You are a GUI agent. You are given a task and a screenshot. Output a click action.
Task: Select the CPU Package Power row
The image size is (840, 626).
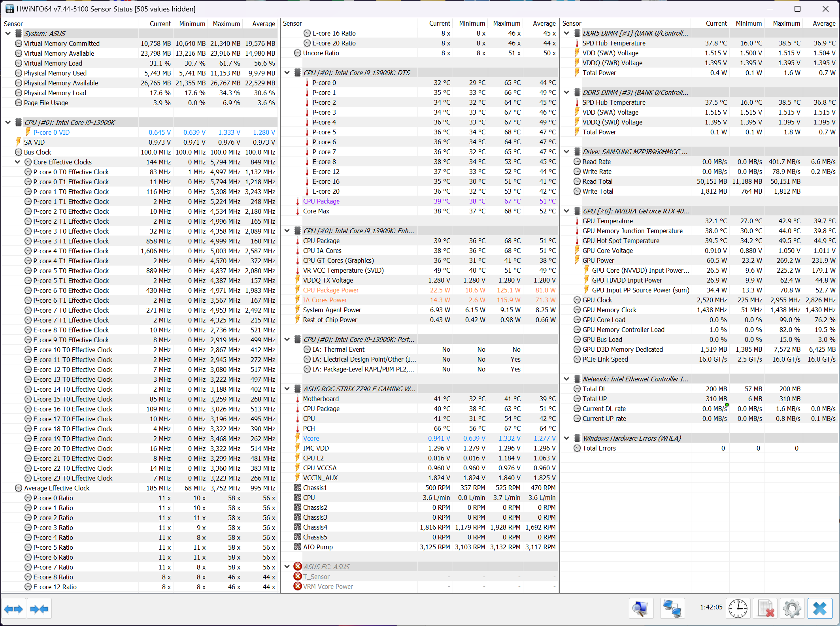coord(419,290)
